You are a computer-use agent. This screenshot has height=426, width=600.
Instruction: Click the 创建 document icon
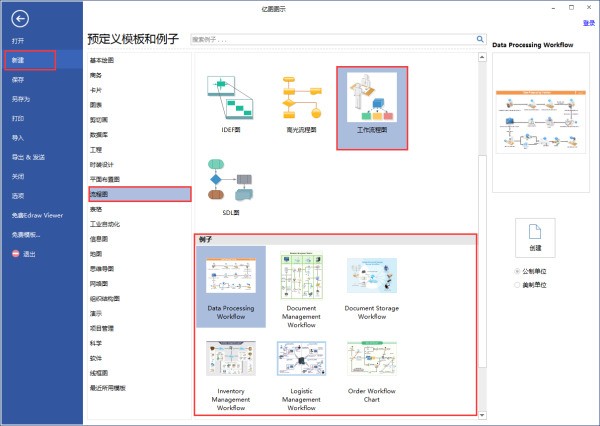[535, 232]
